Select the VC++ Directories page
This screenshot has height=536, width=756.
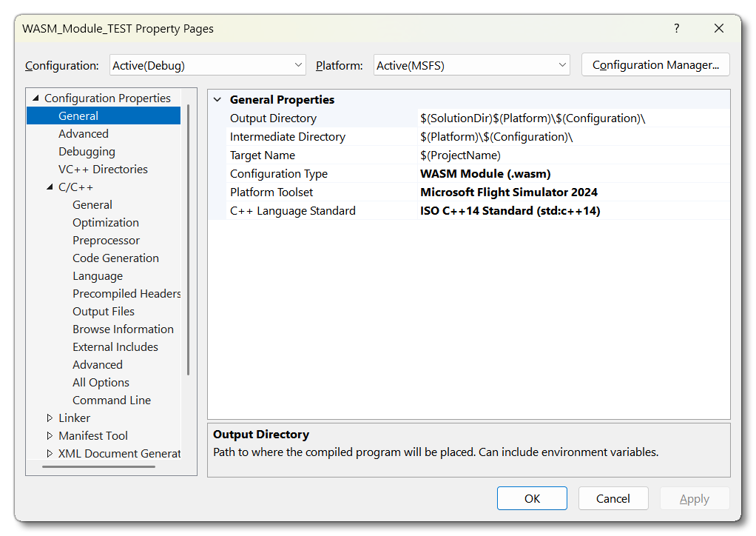103,170
